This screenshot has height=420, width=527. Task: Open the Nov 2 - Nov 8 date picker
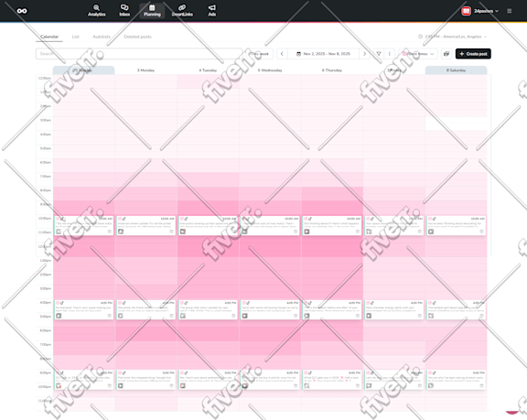[x=323, y=54]
